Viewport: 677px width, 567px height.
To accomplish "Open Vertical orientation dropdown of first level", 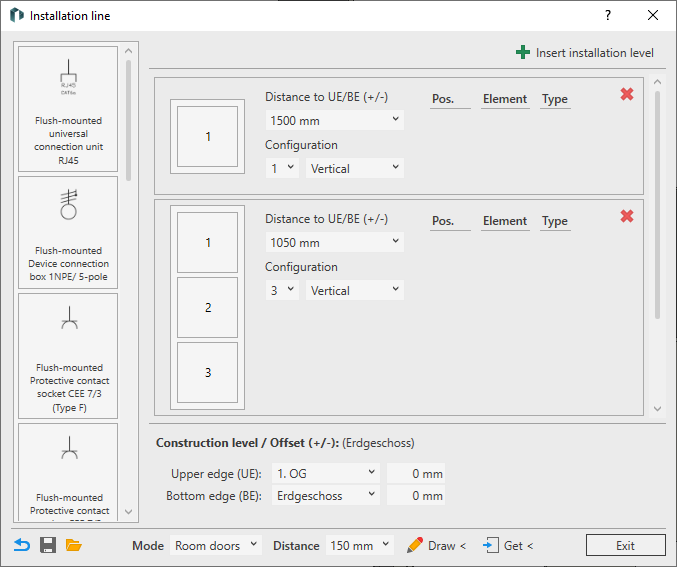I will coord(355,168).
